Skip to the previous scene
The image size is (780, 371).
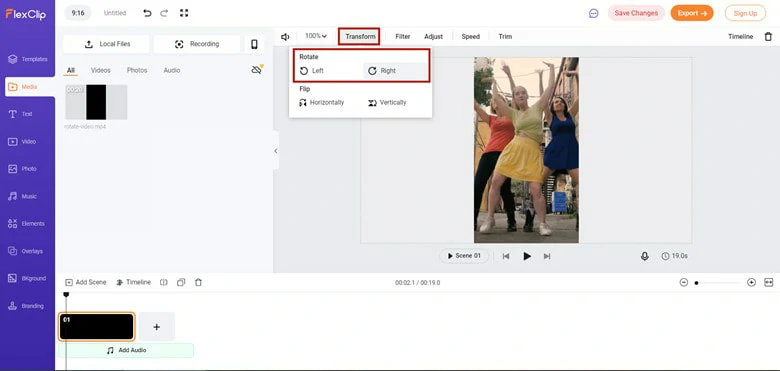(506, 257)
